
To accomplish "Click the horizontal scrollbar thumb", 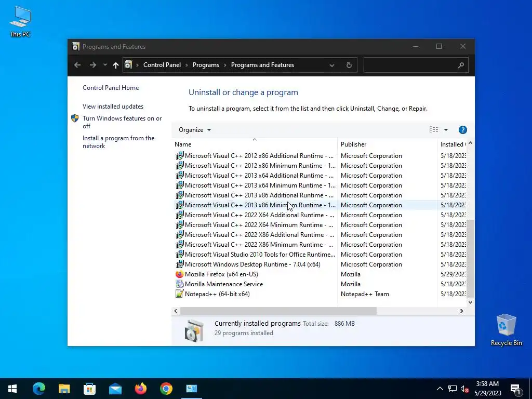I will 278,311.
